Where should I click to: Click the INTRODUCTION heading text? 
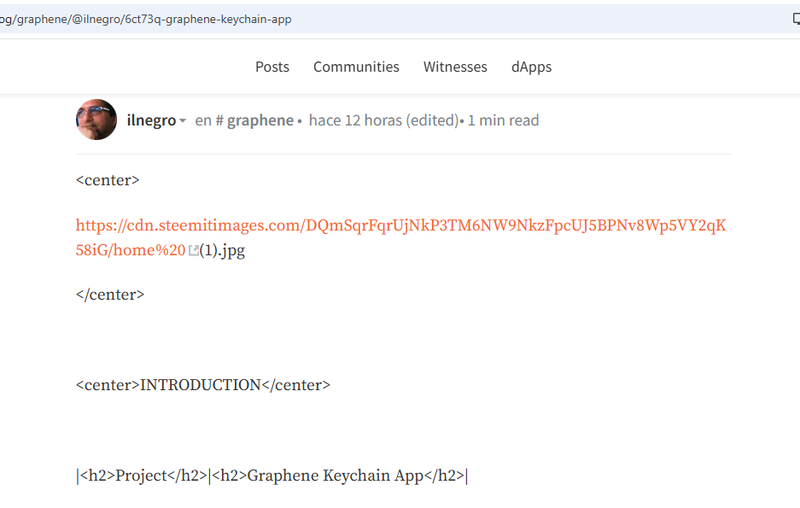coord(200,385)
